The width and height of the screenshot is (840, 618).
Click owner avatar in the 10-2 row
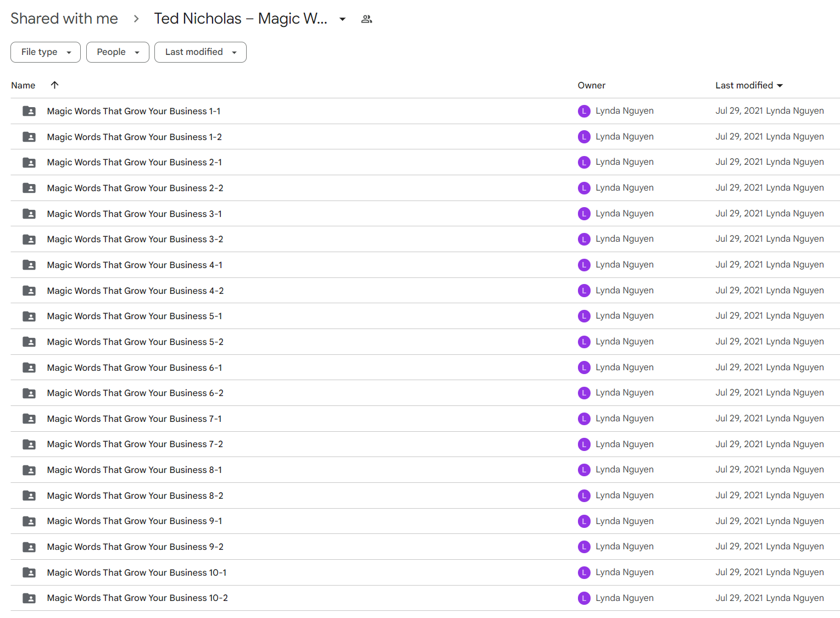click(584, 598)
